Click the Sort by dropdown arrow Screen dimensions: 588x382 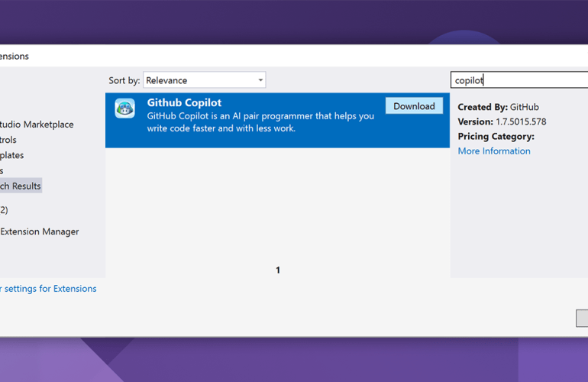point(260,80)
